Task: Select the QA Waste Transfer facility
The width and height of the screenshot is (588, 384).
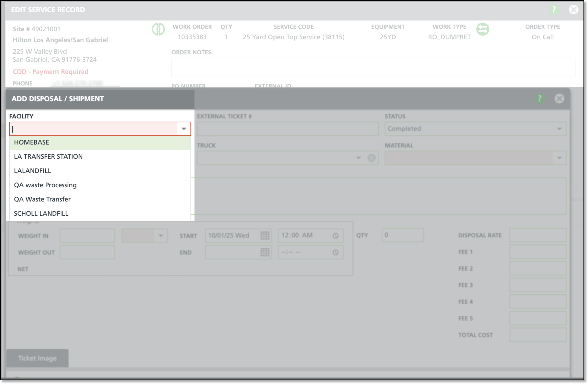Action: pyautogui.click(x=42, y=199)
